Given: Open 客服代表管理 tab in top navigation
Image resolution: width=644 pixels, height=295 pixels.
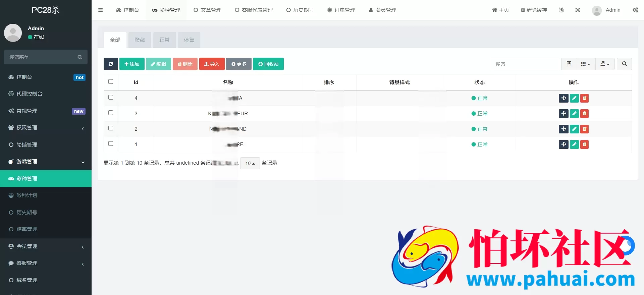Looking at the screenshot, I should coord(254,10).
